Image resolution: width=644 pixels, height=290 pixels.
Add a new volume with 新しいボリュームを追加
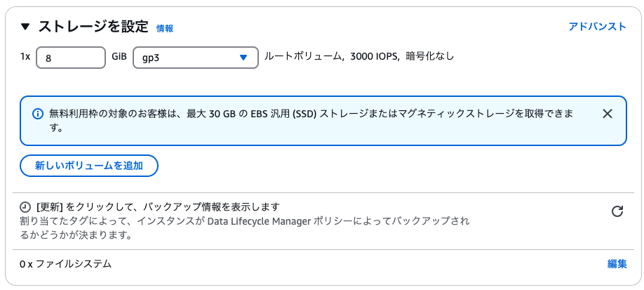click(x=88, y=166)
